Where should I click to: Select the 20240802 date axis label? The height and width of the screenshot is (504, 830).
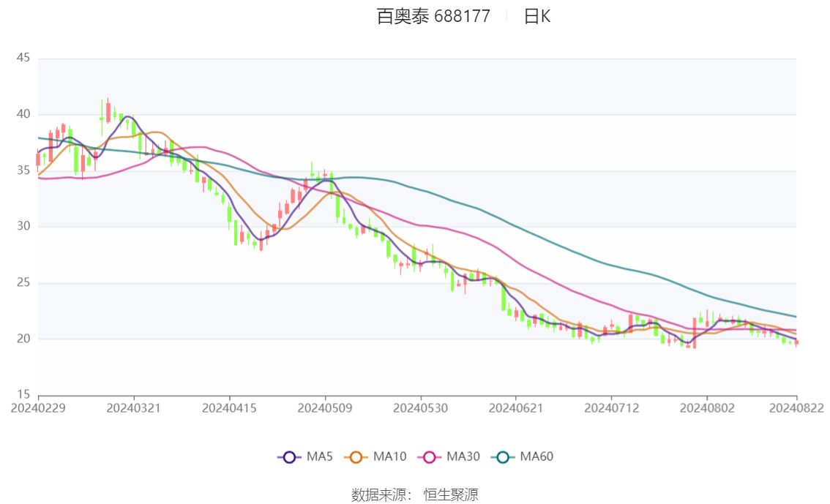tap(707, 408)
